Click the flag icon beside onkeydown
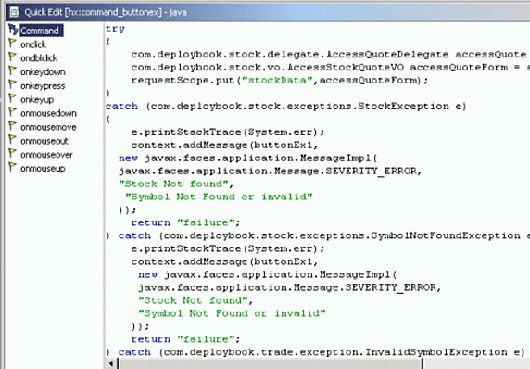Image resolution: width=530 pixels, height=369 pixels. click(x=13, y=71)
